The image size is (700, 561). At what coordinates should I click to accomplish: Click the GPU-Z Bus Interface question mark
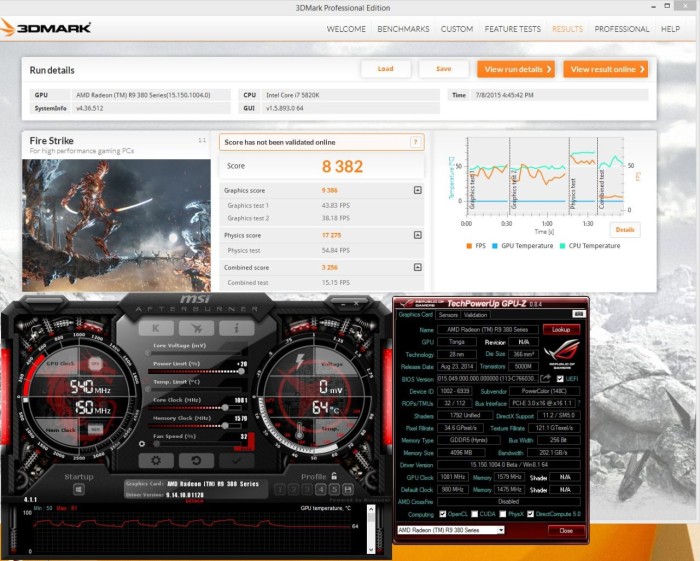coord(579,403)
